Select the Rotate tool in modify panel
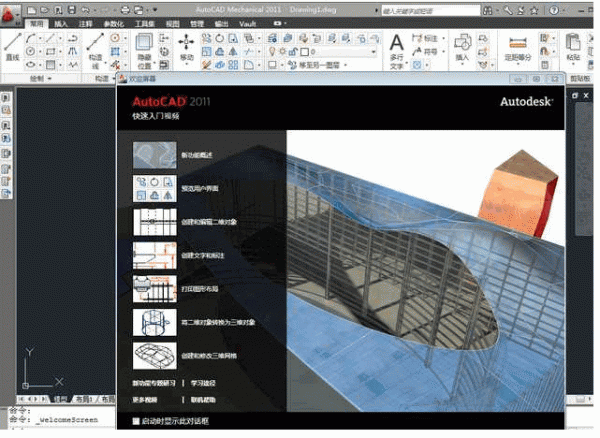Image resolution: width=600 pixels, height=438 pixels. (x=220, y=38)
